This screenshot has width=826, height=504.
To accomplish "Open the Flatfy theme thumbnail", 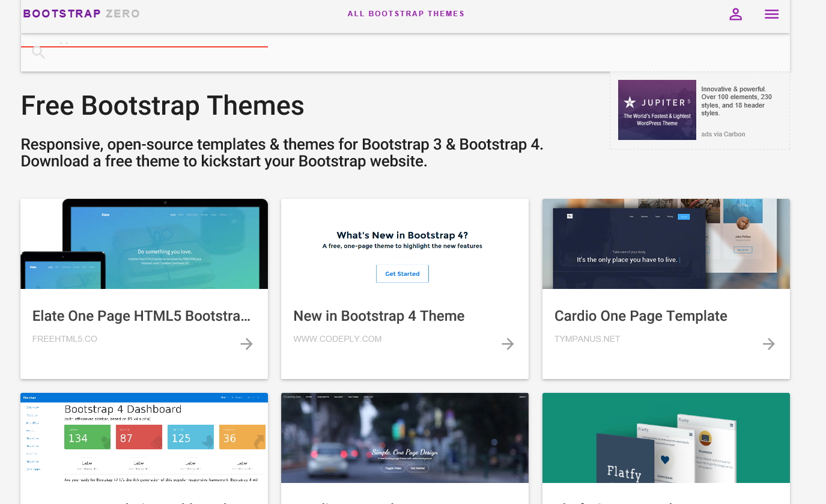I will pyautogui.click(x=666, y=438).
